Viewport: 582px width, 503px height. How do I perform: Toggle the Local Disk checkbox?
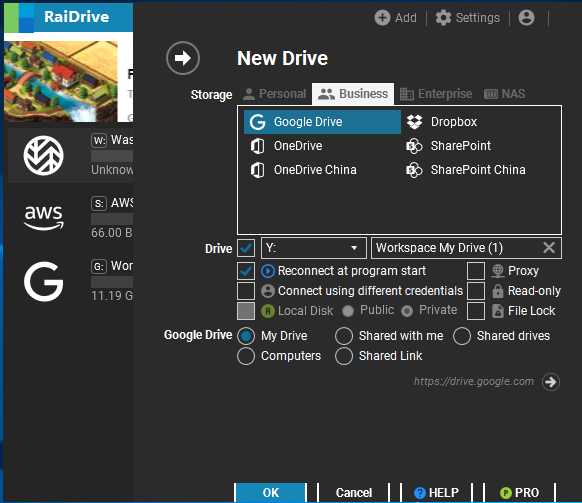click(246, 311)
